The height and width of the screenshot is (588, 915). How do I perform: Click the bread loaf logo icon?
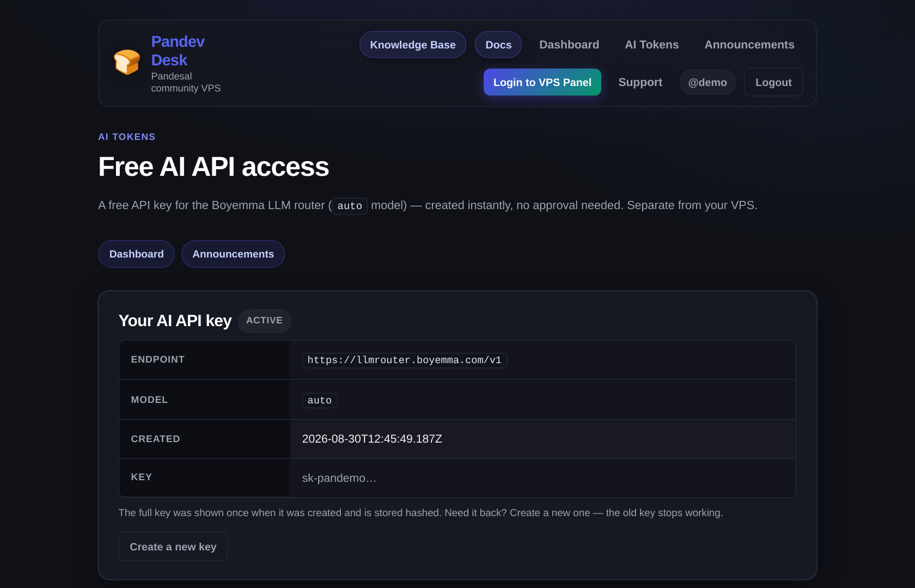(x=127, y=62)
